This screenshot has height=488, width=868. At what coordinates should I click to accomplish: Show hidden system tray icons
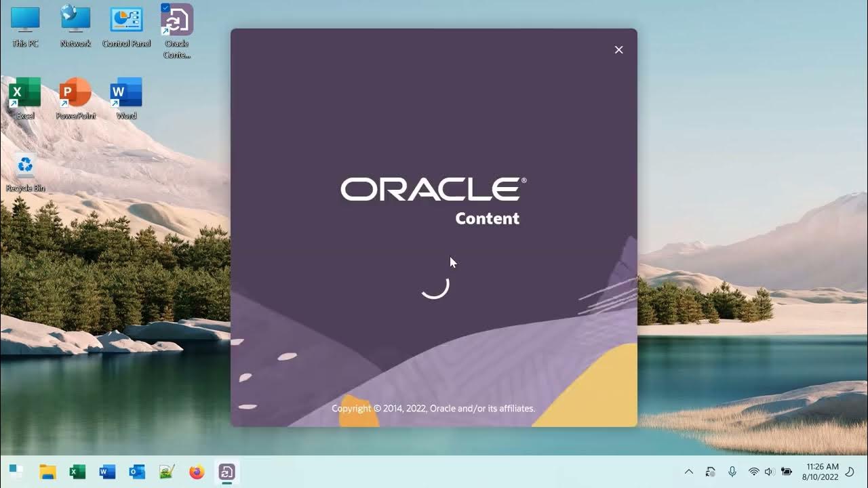pyautogui.click(x=689, y=472)
